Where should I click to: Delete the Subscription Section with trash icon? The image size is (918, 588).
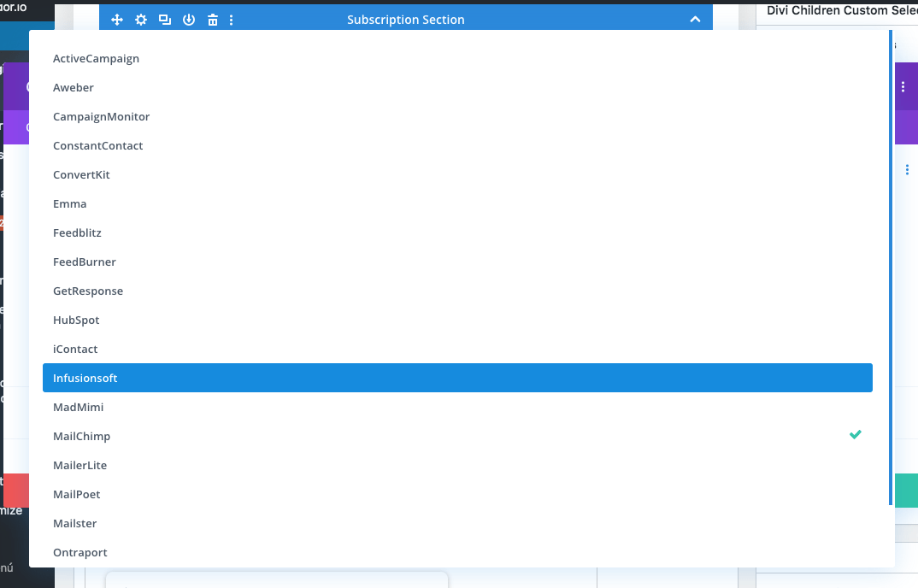point(213,20)
